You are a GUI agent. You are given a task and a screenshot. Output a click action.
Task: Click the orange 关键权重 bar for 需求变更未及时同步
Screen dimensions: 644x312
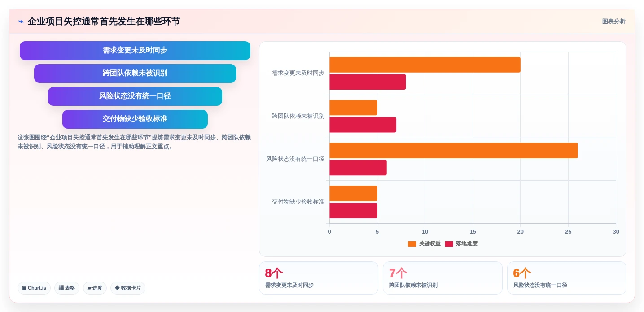coord(425,65)
